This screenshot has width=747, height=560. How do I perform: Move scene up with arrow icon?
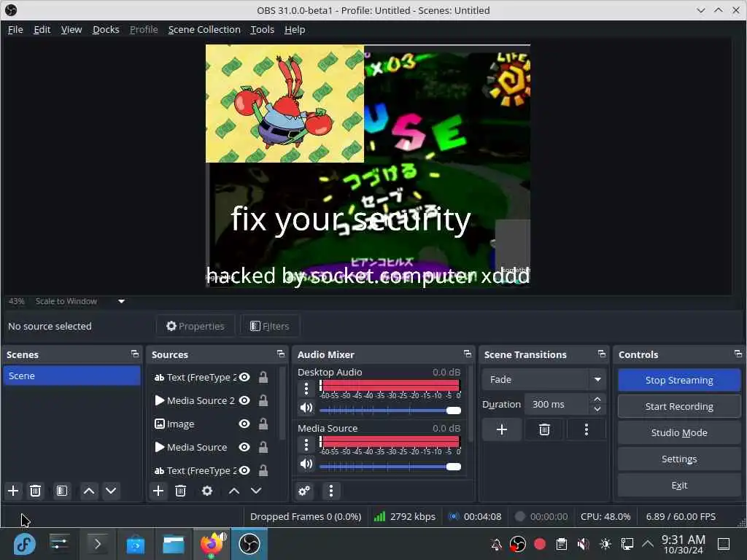pos(89,491)
